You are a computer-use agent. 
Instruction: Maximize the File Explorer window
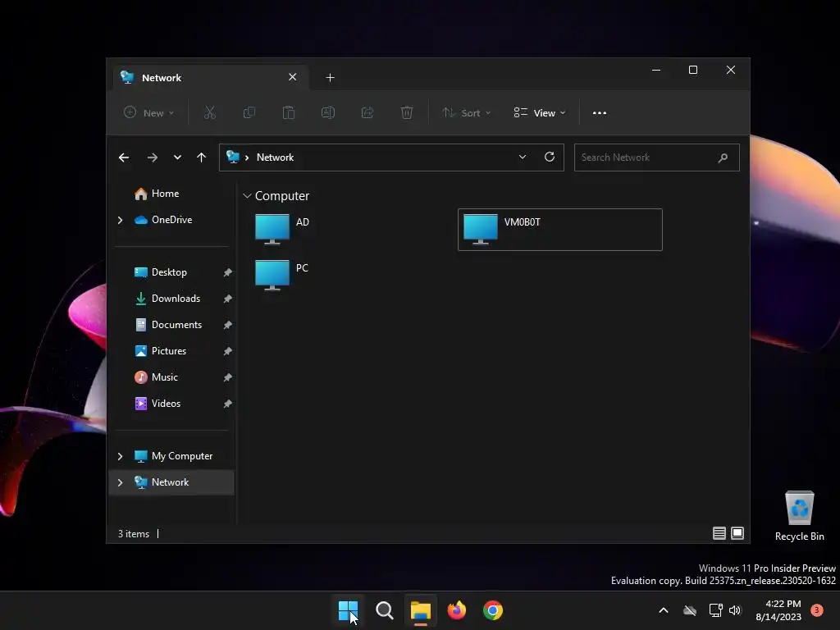point(693,71)
